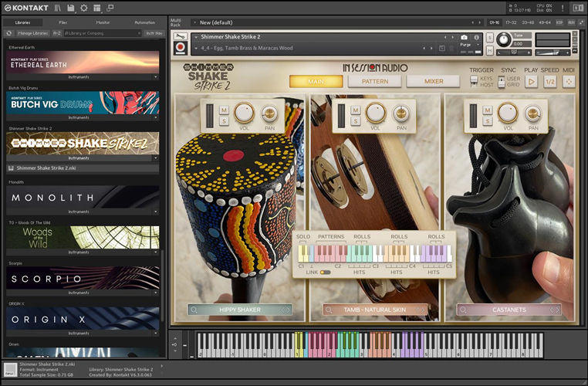
Task: Click the library search input field
Action: tap(103, 33)
